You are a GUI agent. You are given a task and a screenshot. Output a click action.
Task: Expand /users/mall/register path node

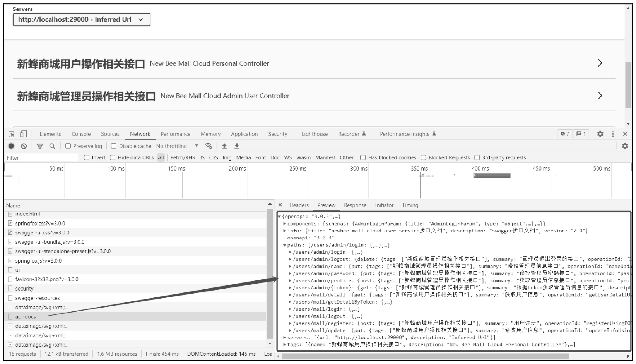[x=290, y=323]
